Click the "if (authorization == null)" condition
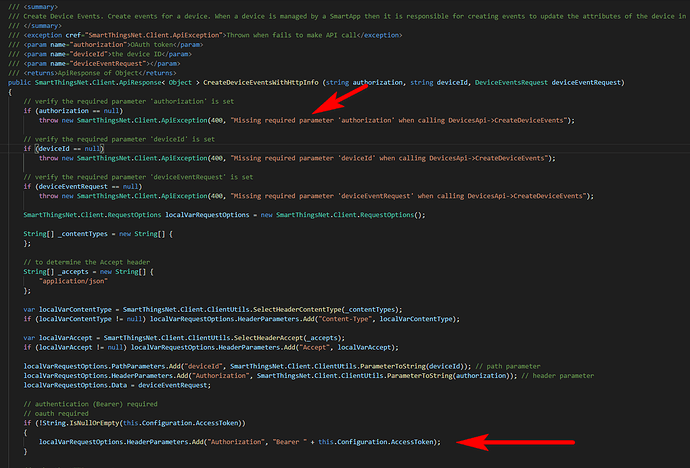 tap(73, 111)
